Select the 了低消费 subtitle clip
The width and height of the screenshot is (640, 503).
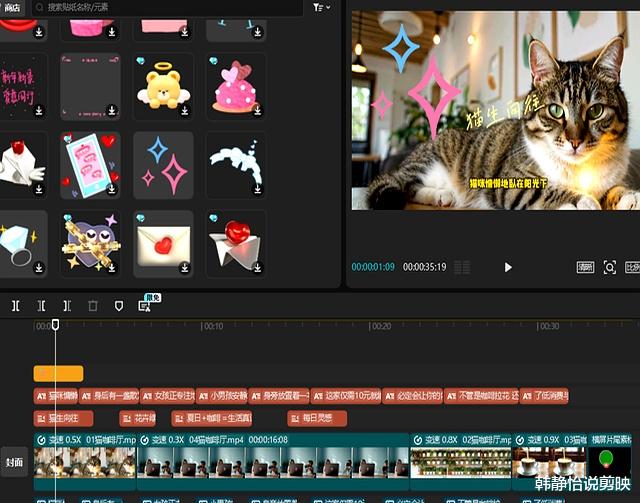click(x=544, y=396)
